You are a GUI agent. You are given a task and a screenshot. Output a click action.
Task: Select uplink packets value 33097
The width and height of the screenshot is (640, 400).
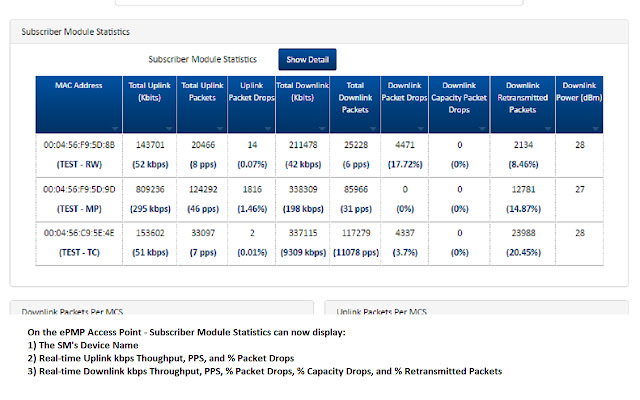click(x=203, y=233)
